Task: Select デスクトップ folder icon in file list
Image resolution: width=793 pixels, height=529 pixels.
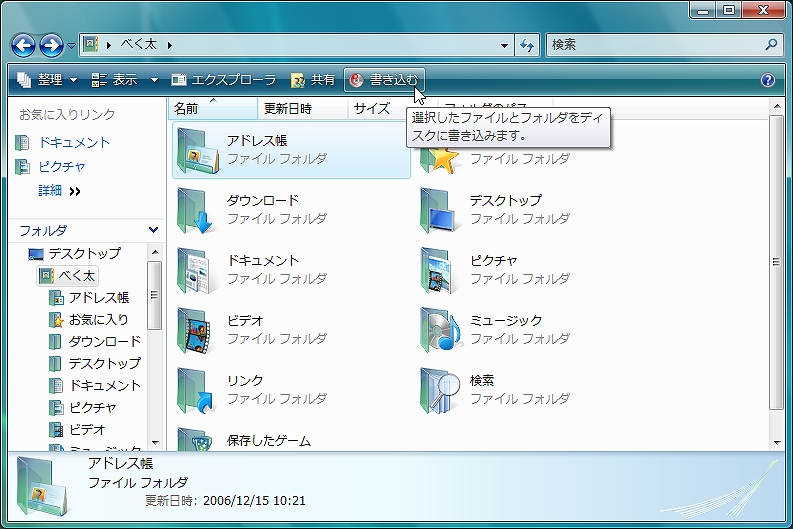Action: click(x=439, y=210)
